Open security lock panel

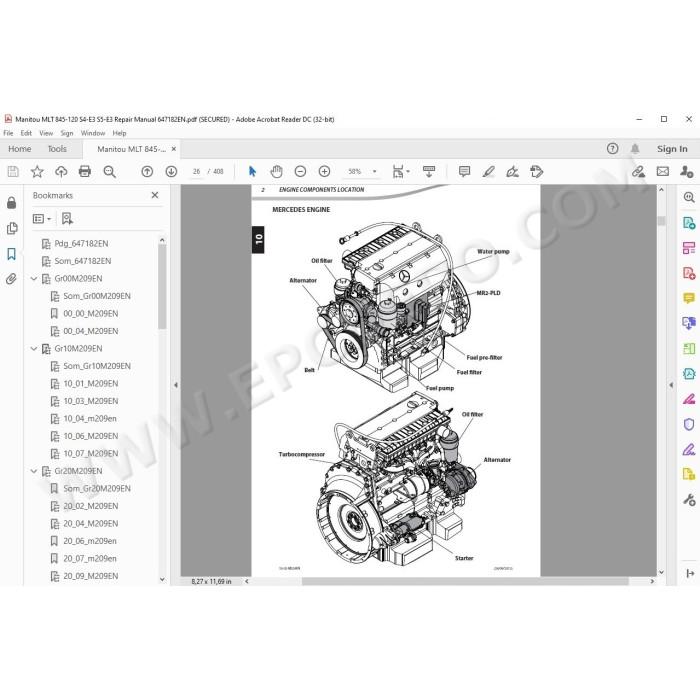pyautogui.click(x=12, y=203)
